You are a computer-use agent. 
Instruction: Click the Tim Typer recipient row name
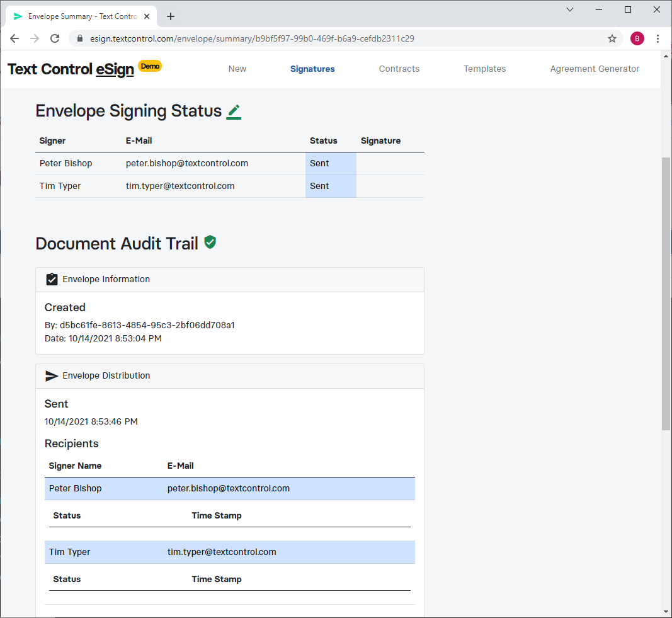(69, 552)
